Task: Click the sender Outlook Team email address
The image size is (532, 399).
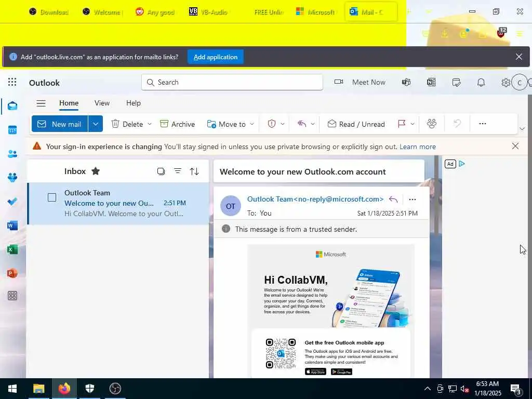Action: coord(315,199)
